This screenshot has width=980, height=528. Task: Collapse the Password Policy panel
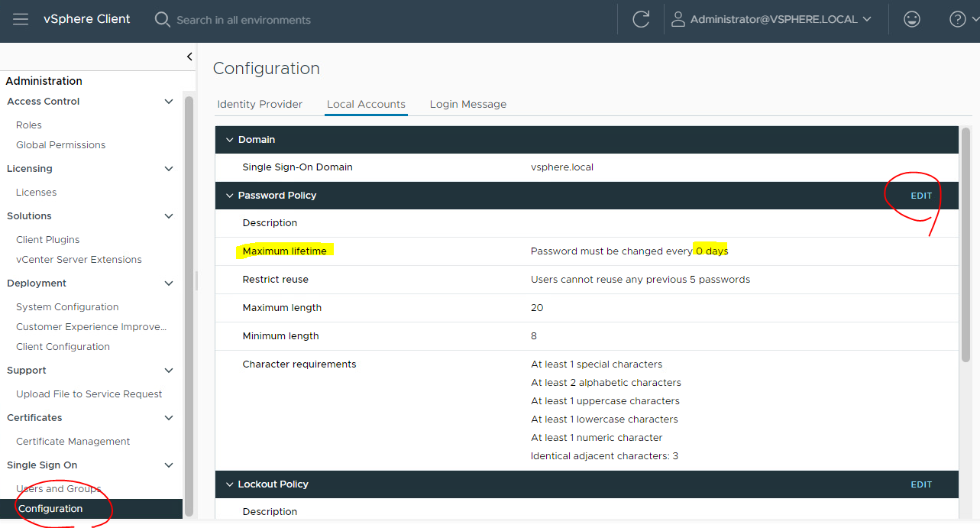(x=229, y=196)
